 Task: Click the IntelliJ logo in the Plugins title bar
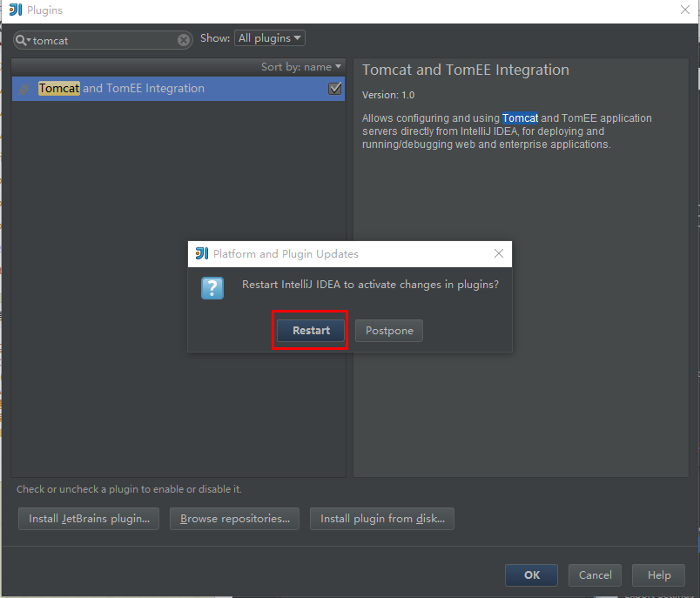[x=16, y=10]
